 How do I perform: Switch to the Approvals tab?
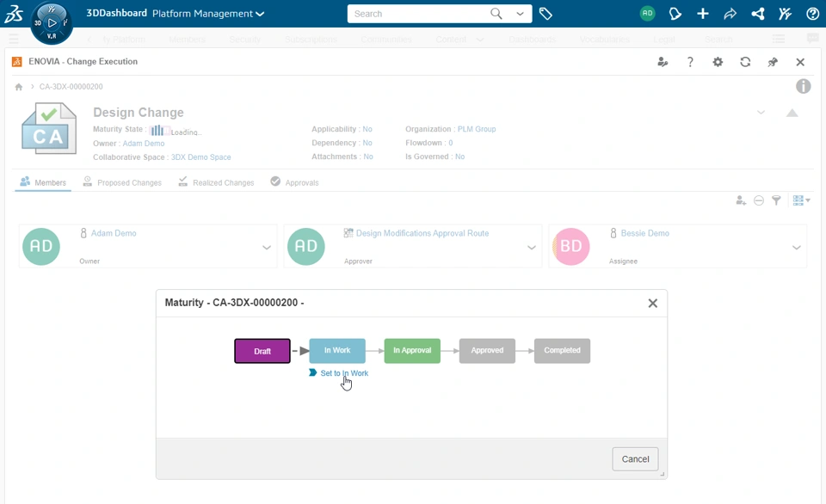pos(294,182)
